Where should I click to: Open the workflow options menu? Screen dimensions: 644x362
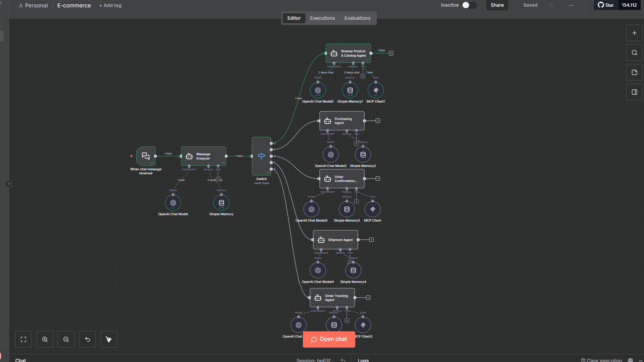(x=571, y=5)
